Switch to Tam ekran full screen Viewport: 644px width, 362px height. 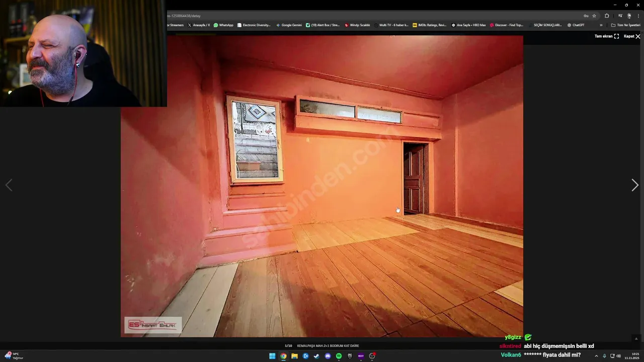tap(607, 36)
